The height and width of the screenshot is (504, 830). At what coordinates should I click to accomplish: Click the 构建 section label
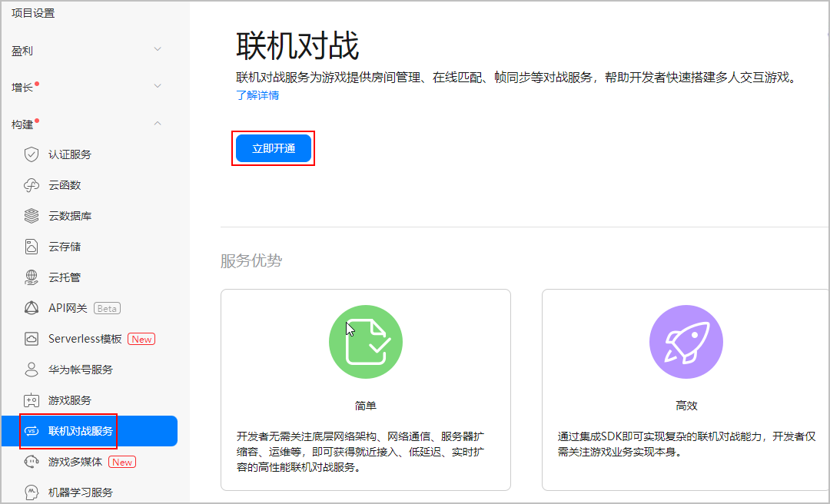point(22,125)
